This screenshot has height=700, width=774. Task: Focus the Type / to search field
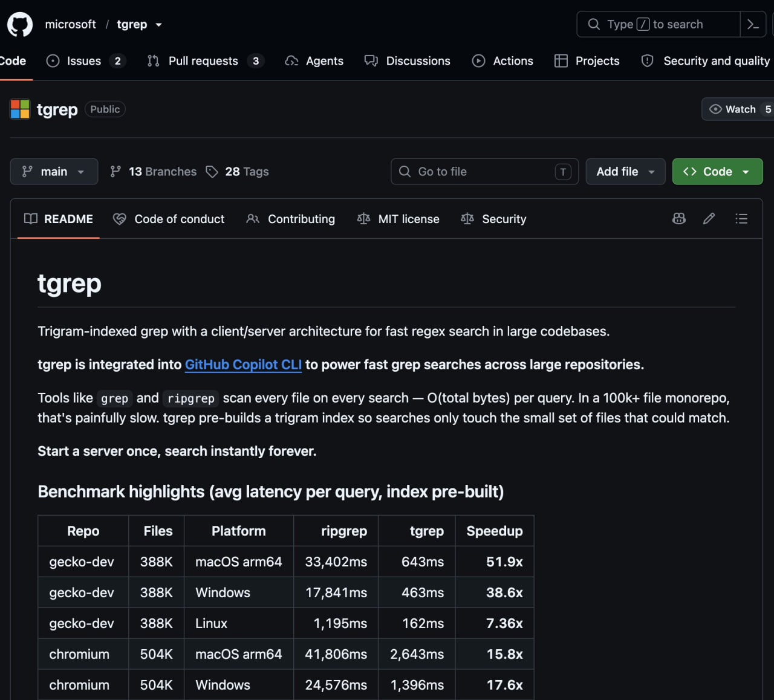point(658,24)
